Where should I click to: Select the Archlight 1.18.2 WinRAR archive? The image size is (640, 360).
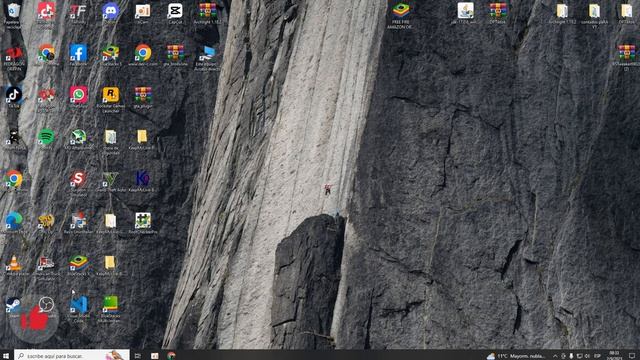coord(208,13)
